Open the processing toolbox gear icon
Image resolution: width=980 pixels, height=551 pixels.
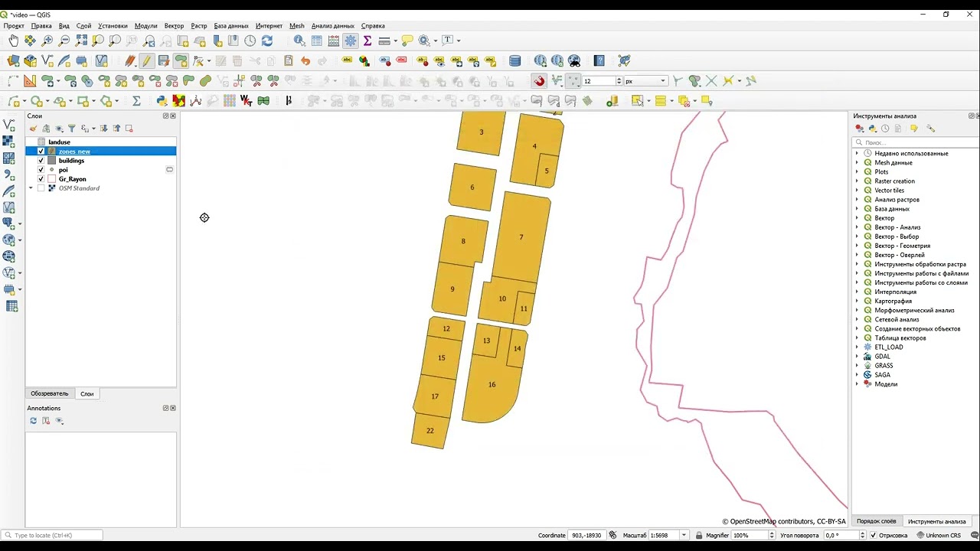(x=351, y=41)
